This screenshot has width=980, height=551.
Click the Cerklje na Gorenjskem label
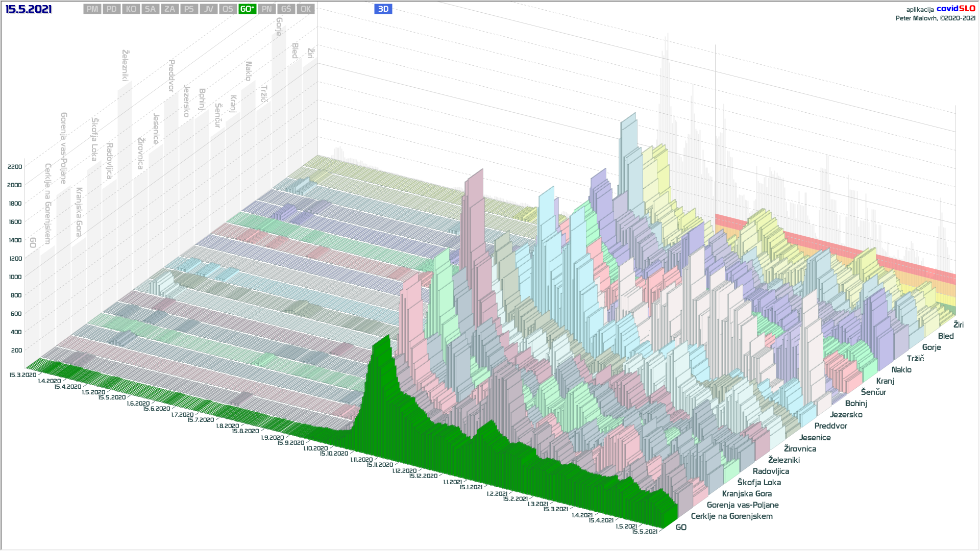click(731, 516)
